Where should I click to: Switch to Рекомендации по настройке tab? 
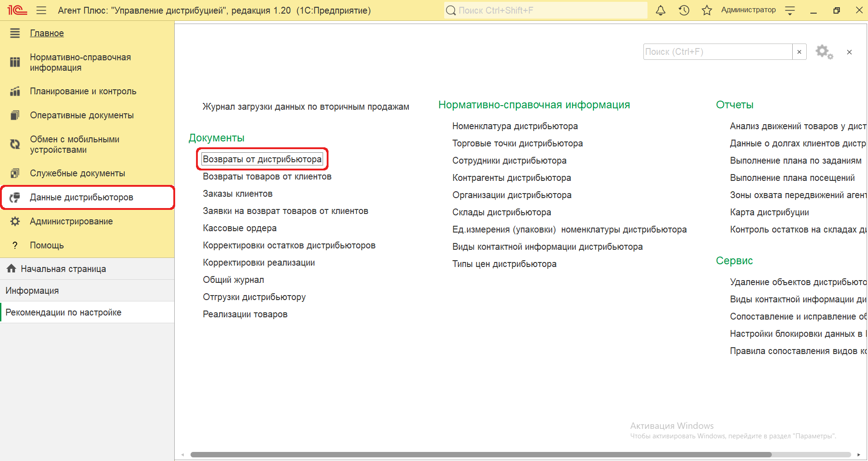tap(87, 312)
